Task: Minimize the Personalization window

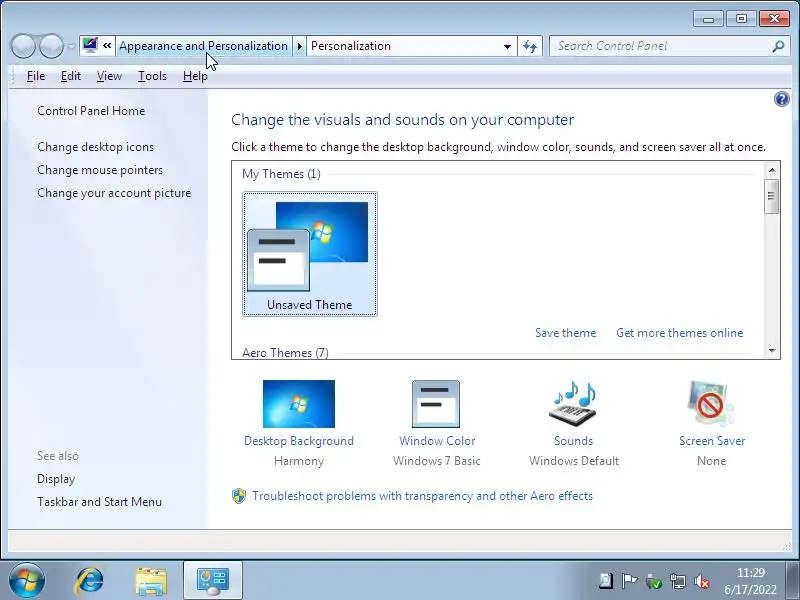Action: [708, 19]
